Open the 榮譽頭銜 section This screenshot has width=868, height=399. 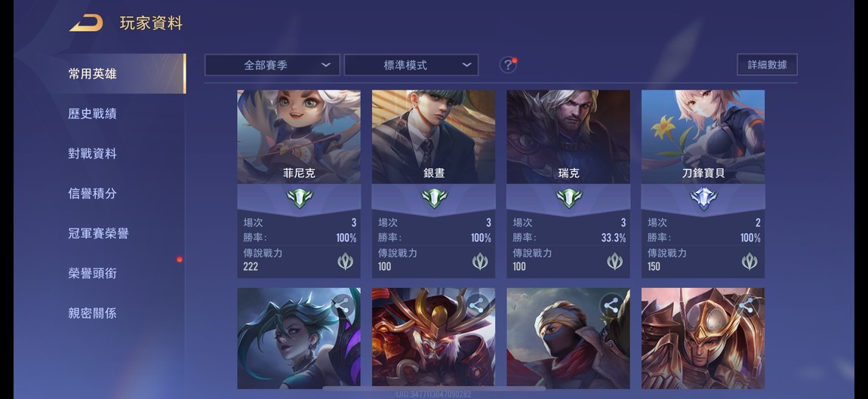[x=92, y=273]
